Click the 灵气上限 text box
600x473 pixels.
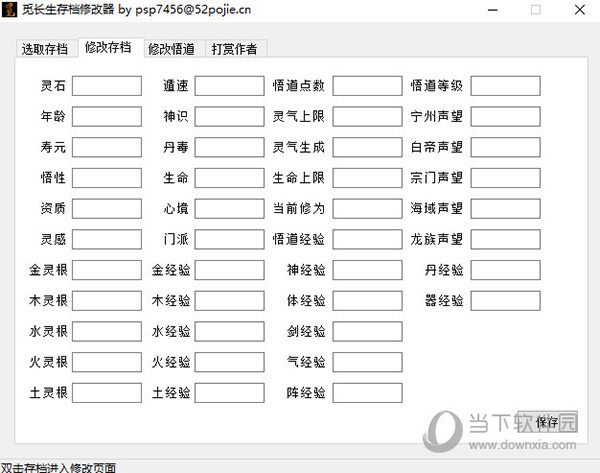pyautogui.click(x=367, y=116)
